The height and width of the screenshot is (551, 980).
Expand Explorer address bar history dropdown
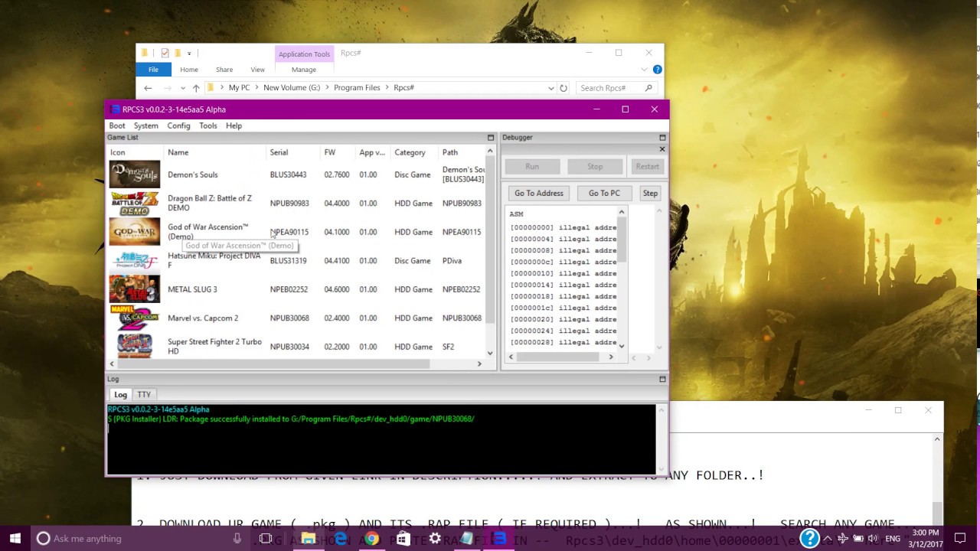pos(550,88)
